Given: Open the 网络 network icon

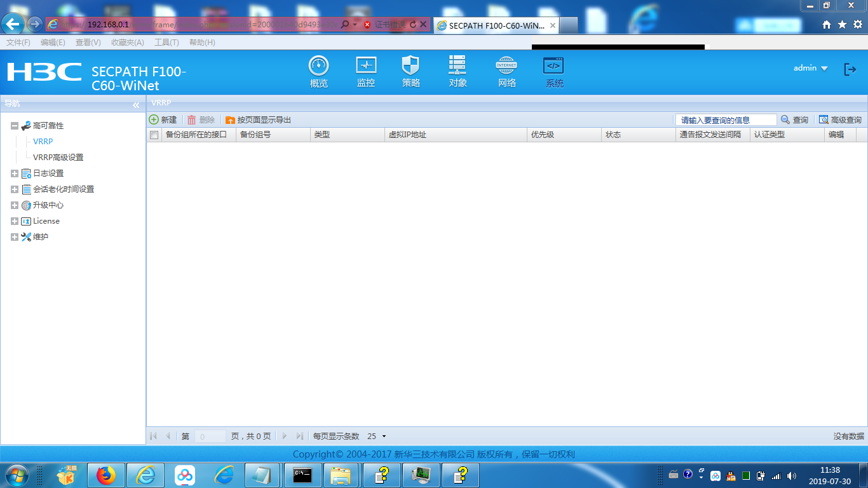Looking at the screenshot, I should pos(506,66).
